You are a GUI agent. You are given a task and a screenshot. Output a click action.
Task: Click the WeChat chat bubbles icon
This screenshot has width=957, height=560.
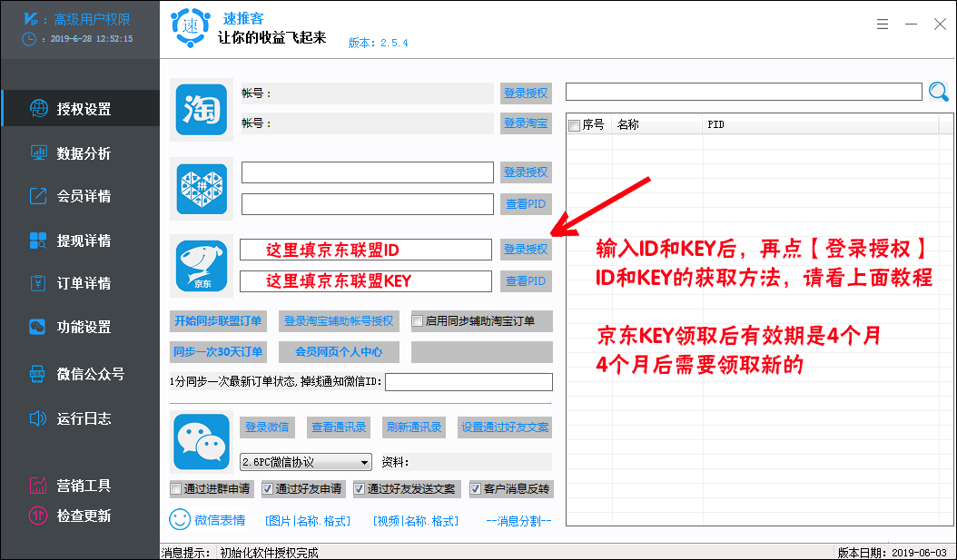[202, 442]
